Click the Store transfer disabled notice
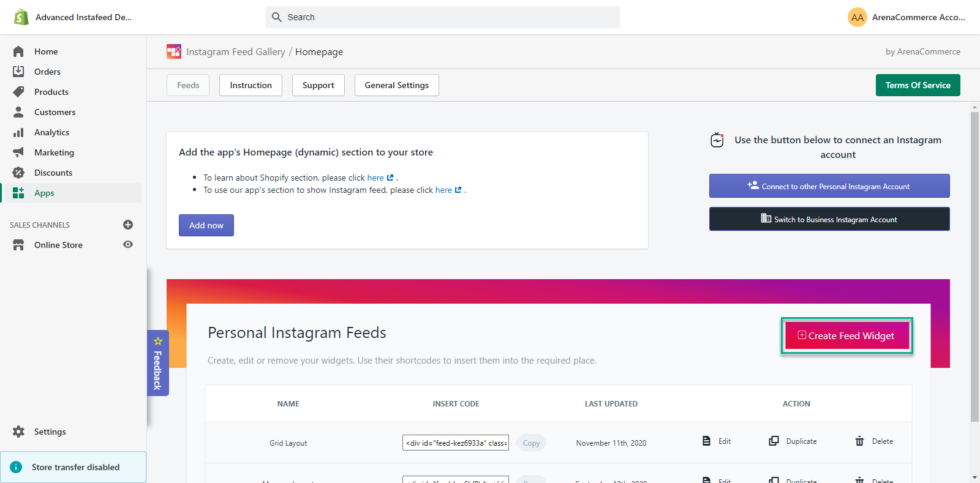The image size is (980, 483). point(73,467)
